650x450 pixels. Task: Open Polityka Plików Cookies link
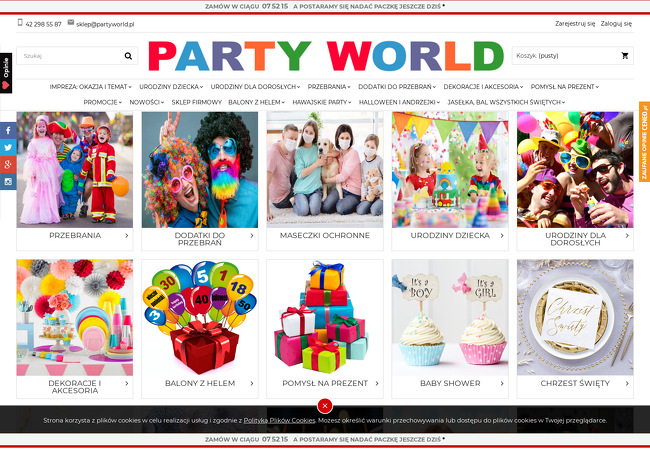coord(279,420)
